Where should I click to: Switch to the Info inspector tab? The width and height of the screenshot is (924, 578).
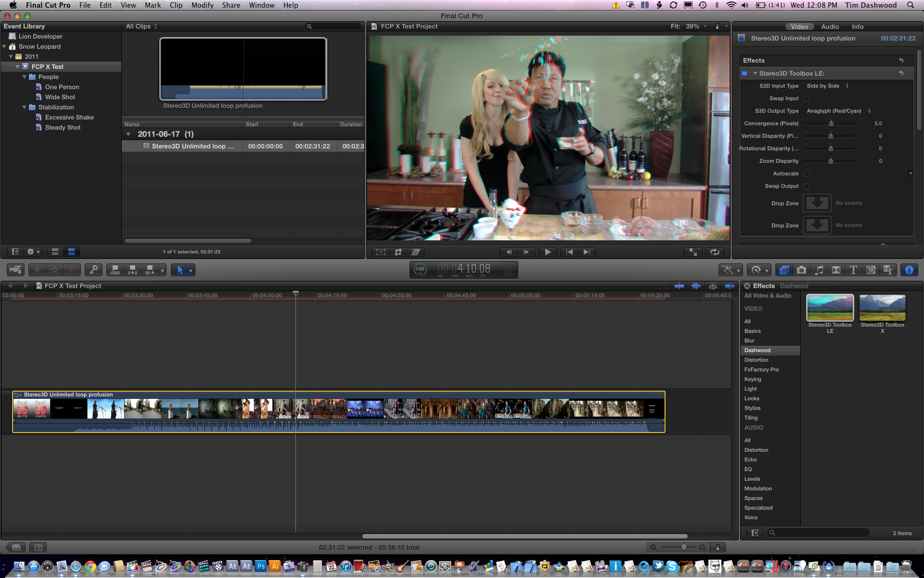click(858, 27)
